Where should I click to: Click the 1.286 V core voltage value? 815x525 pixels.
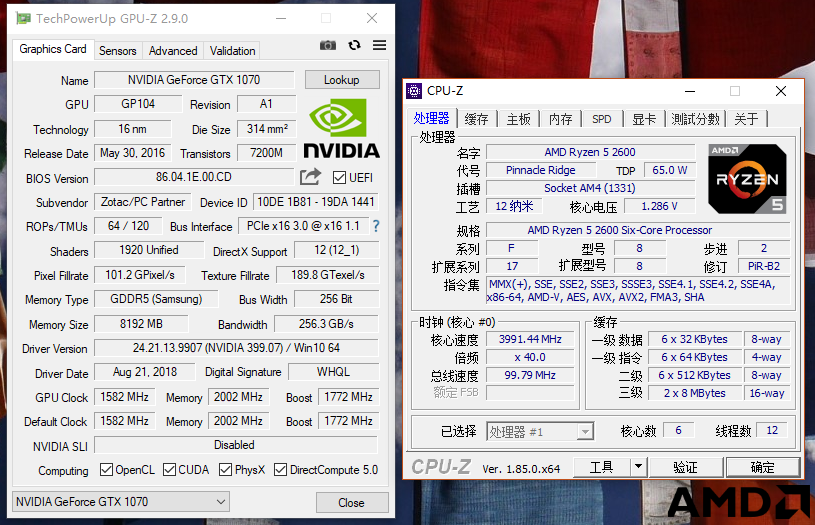(x=659, y=206)
